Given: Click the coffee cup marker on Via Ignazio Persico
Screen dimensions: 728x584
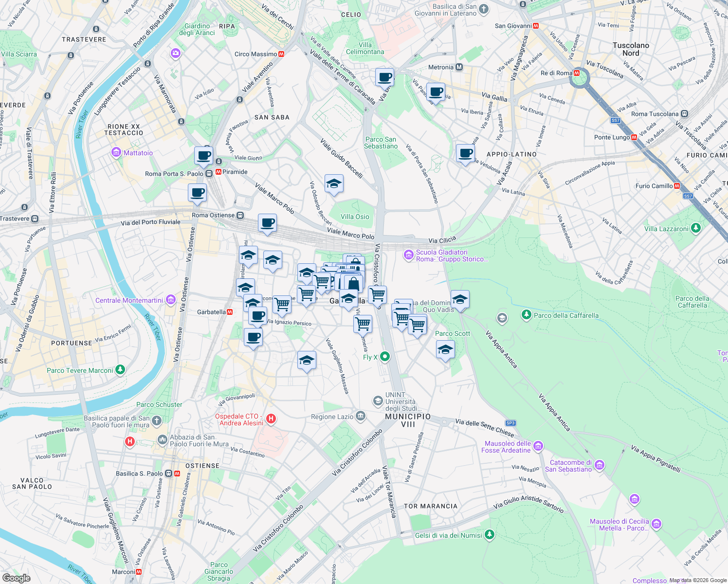Looking at the screenshot, I should tap(257, 316).
